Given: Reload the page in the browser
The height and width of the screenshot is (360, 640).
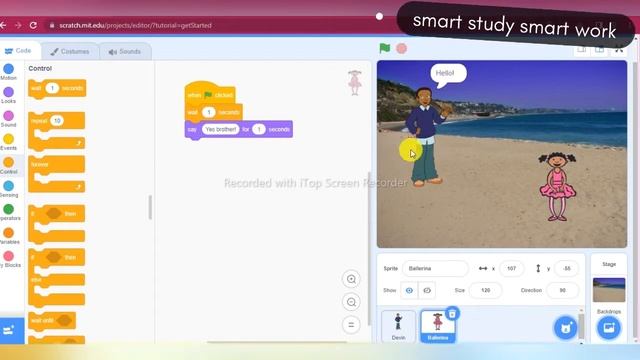Looking at the screenshot, I should click(x=33, y=25).
